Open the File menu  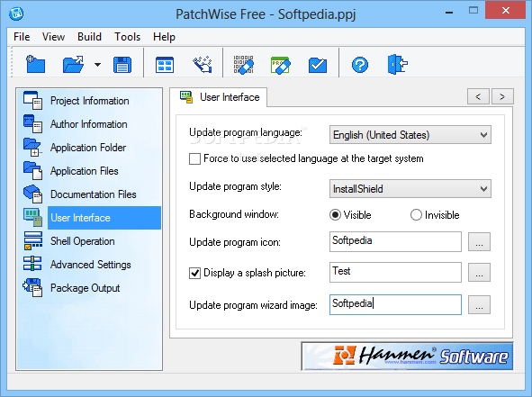22,37
